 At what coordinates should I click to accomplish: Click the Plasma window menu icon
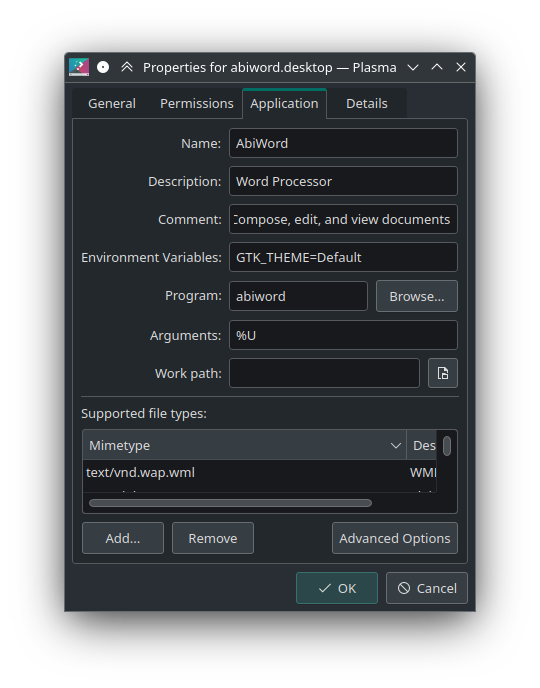(x=79, y=67)
